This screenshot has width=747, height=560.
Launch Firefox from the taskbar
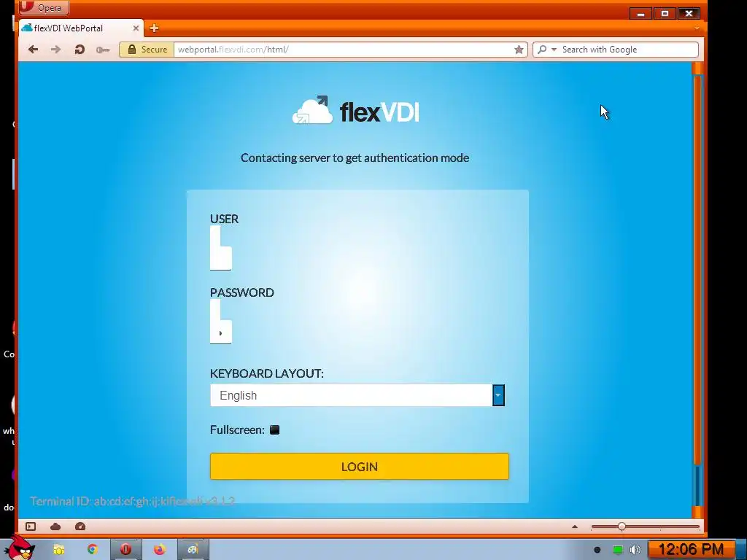159,550
